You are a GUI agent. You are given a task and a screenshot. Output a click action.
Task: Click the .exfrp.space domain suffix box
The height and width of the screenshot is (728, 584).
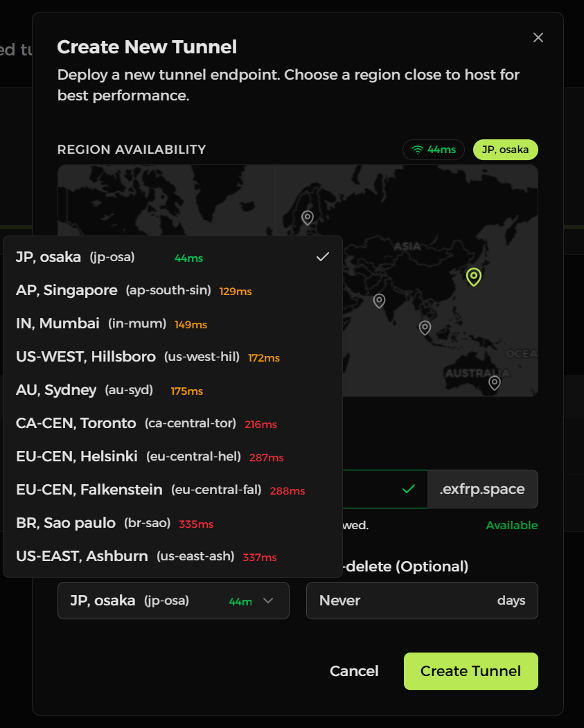[x=482, y=488]
